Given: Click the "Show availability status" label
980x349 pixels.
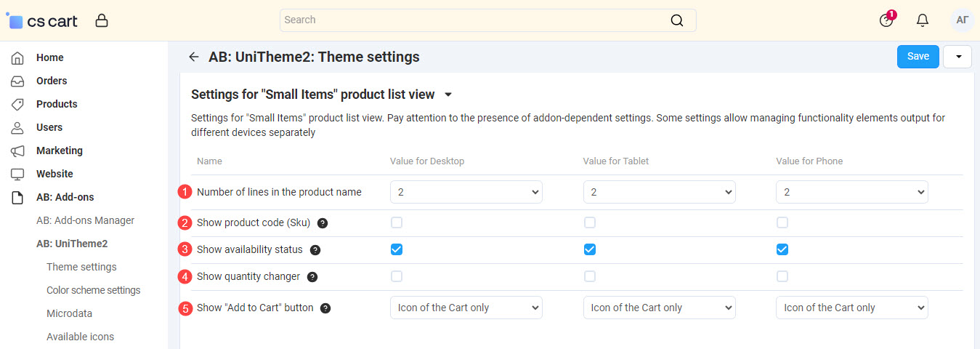Looking at the screenshot, I should point(250,249).
